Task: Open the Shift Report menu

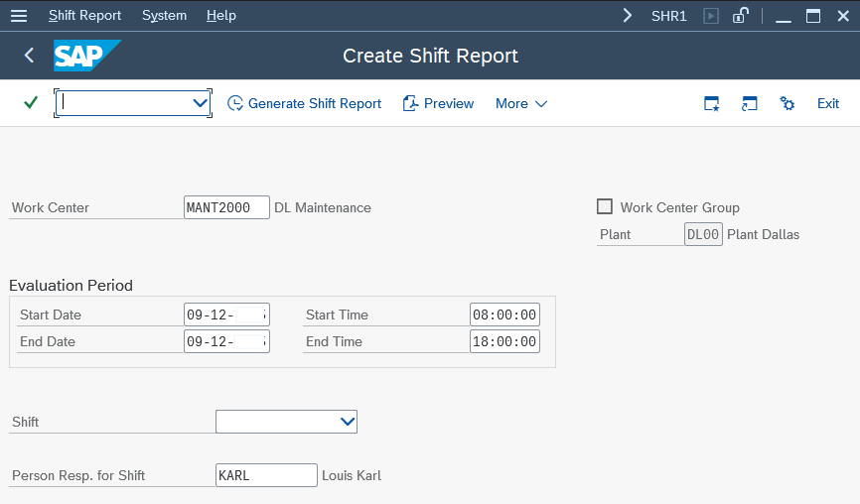Action: point(85,15)
